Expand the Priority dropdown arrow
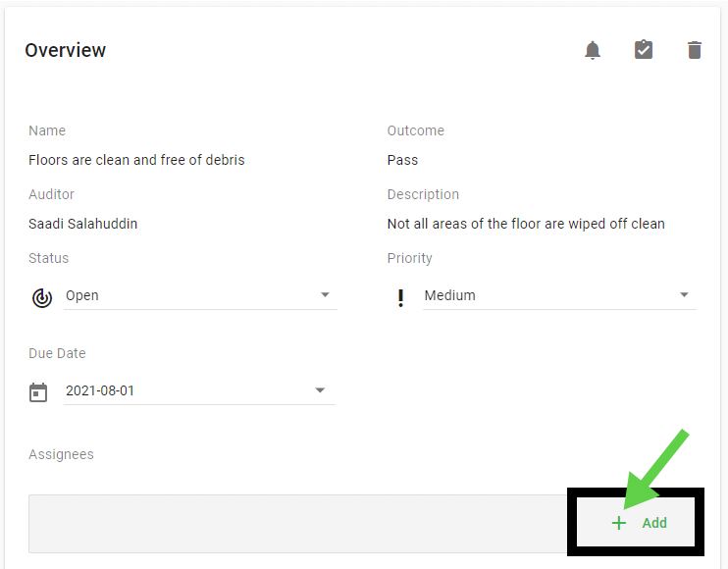728x569 pixels. tap(684, 294)
